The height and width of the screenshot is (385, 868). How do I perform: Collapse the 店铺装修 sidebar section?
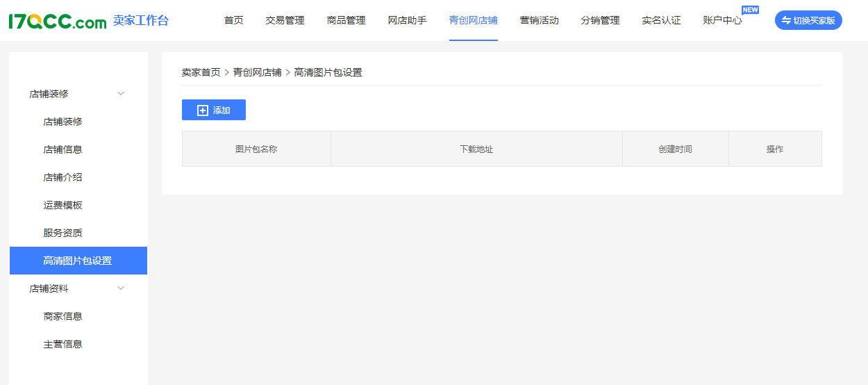pos(120,94)
